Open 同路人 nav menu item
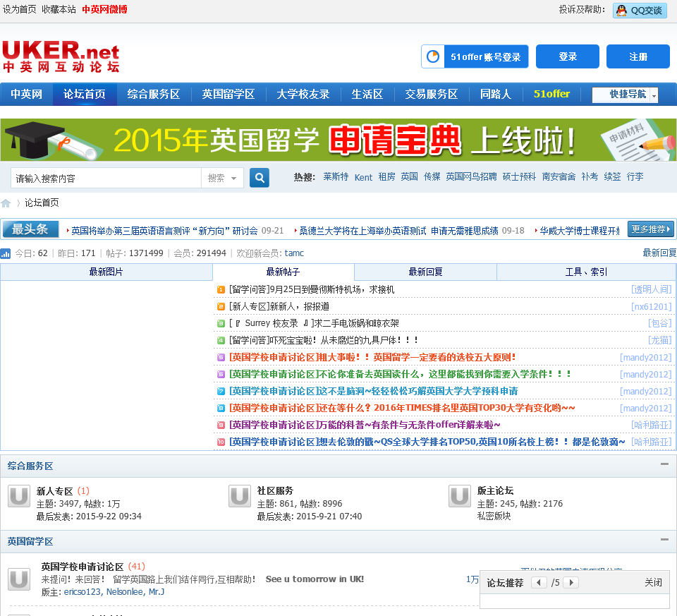 tap(496, 94)
